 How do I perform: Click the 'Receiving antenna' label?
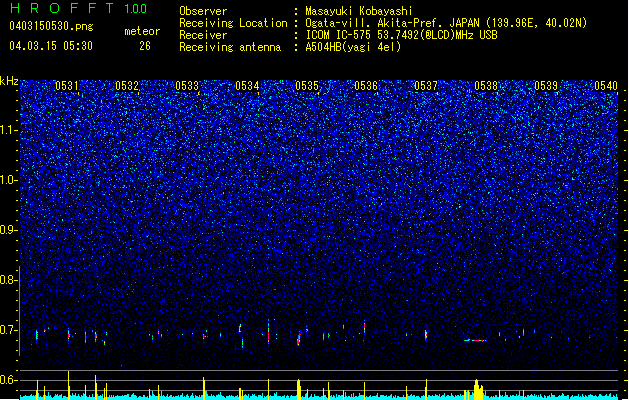(230, 47)
